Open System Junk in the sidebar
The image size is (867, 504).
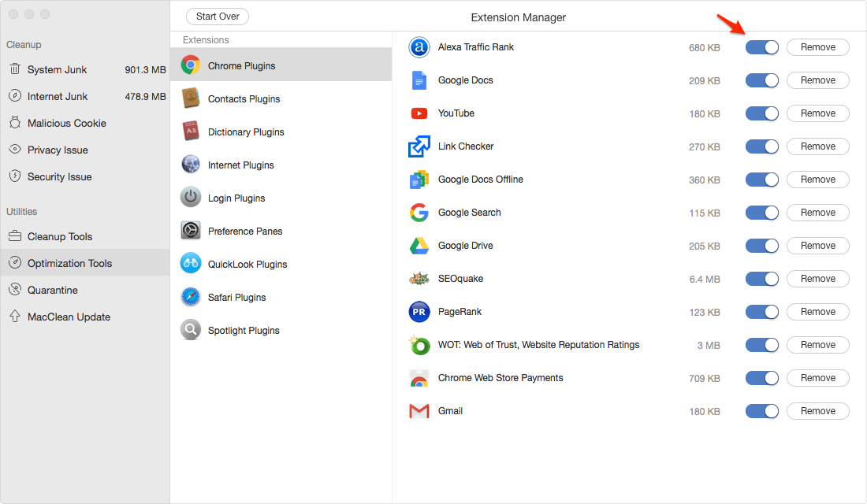pos(85,69)
